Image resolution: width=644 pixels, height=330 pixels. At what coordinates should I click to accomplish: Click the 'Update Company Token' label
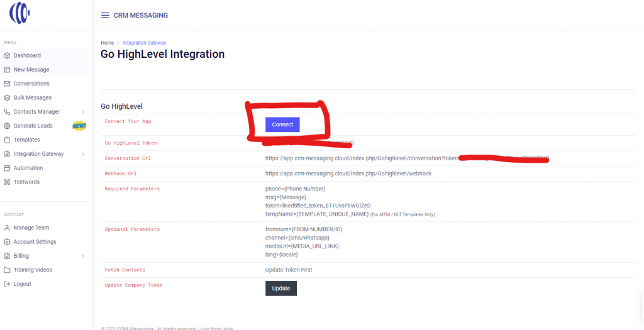coord(133,285)
